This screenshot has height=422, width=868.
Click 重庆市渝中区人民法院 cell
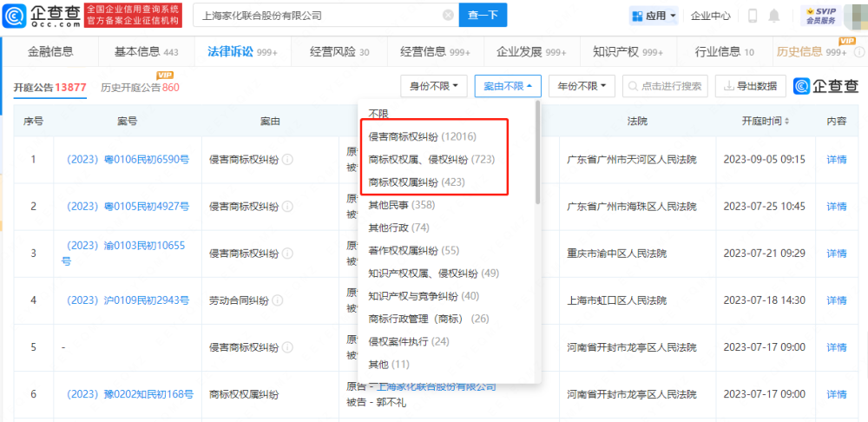click(616, 253)
